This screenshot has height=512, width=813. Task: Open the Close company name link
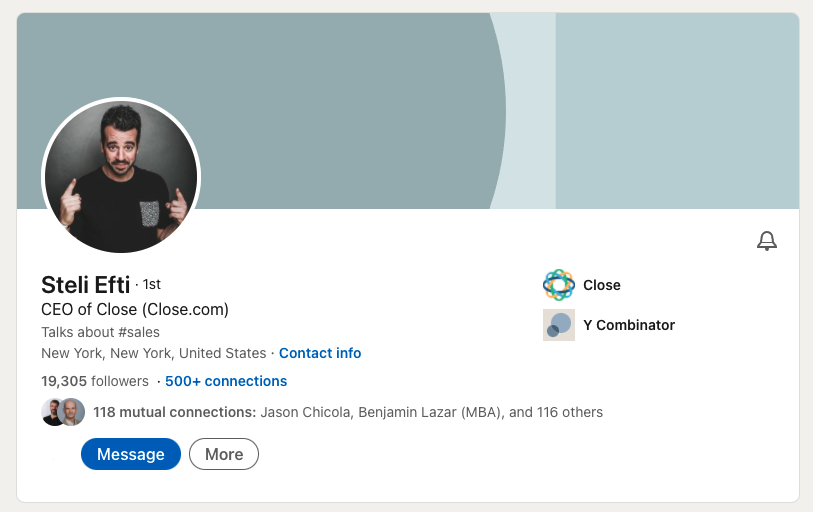click(601, 285)
